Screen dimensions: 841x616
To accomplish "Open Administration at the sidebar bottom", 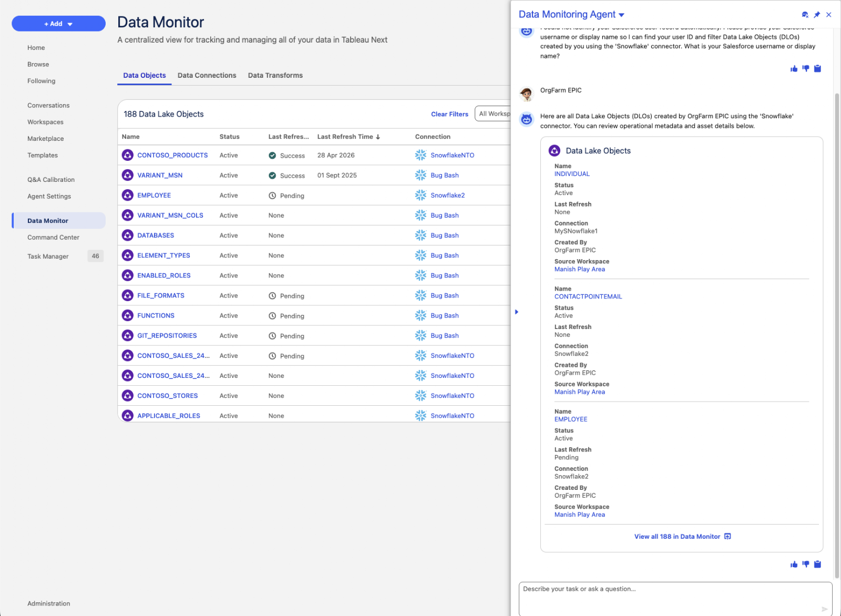I will tap(48, 603).
